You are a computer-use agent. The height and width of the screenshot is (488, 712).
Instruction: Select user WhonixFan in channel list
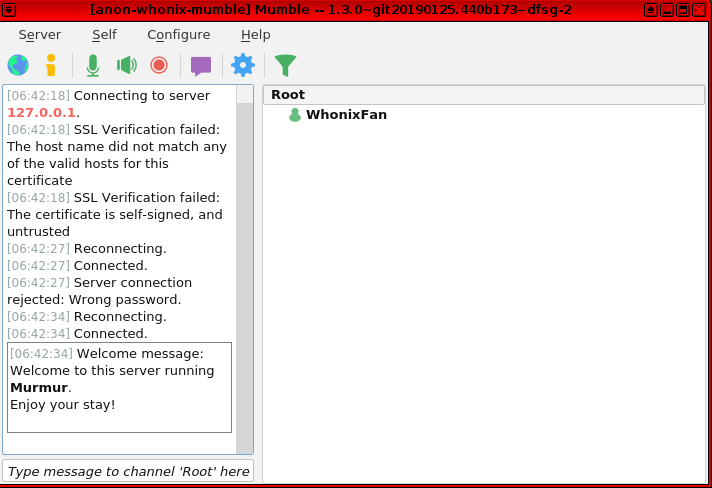[x=346, y=115]
